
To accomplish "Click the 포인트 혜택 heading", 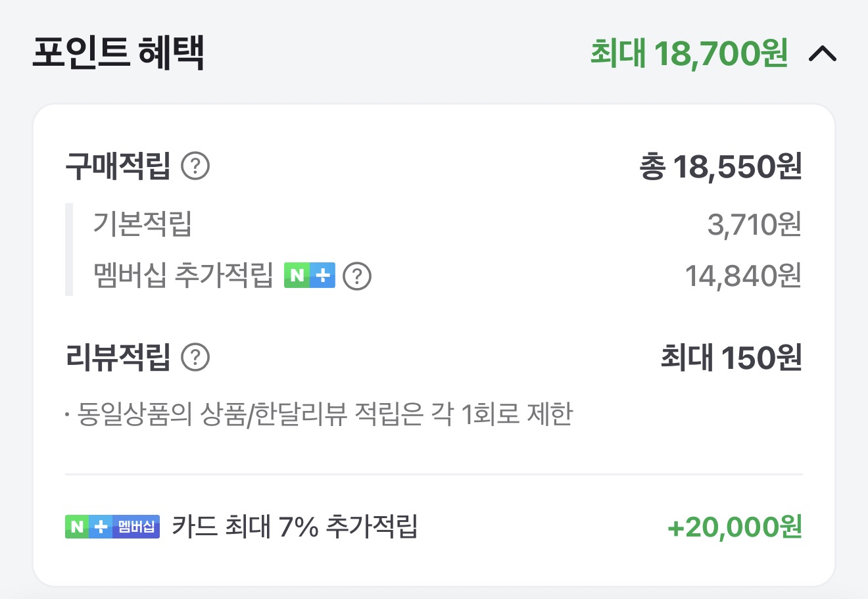I will pos(118,53).
